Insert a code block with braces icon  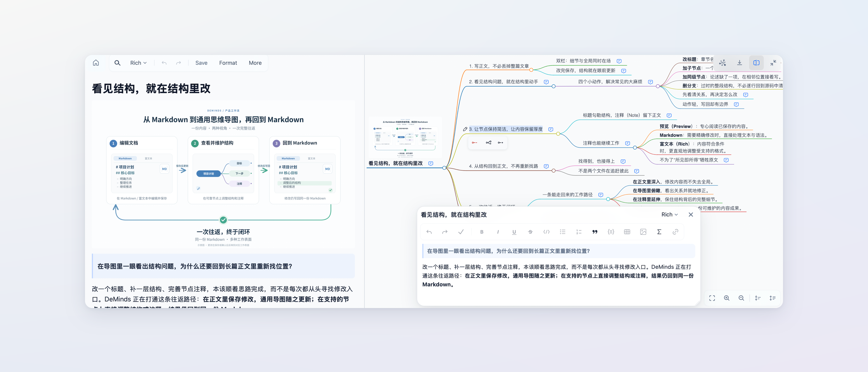pos(611,232)
